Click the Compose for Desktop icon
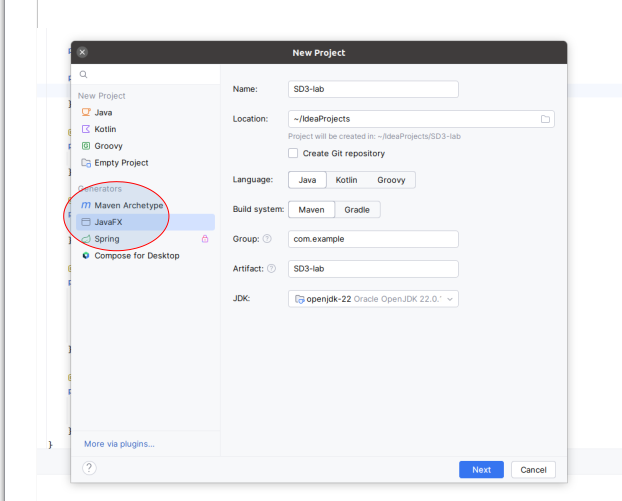This screenshot has width=622, height=501. coord(86,255)
